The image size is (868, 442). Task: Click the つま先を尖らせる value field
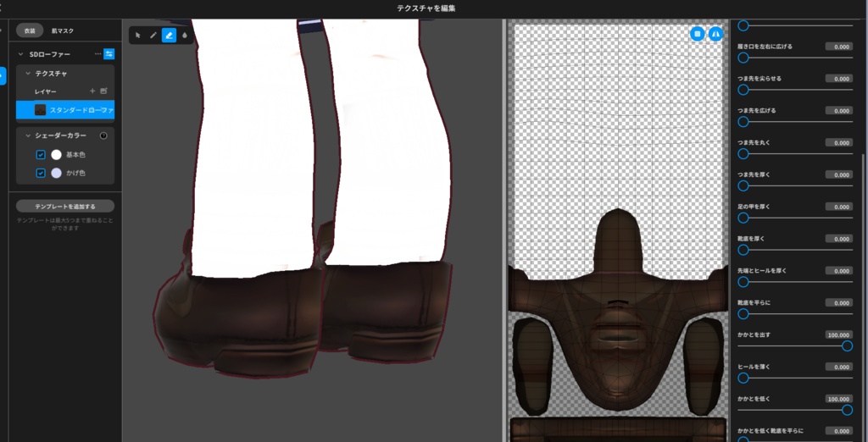pyautogui.click(x=838, y=79)
